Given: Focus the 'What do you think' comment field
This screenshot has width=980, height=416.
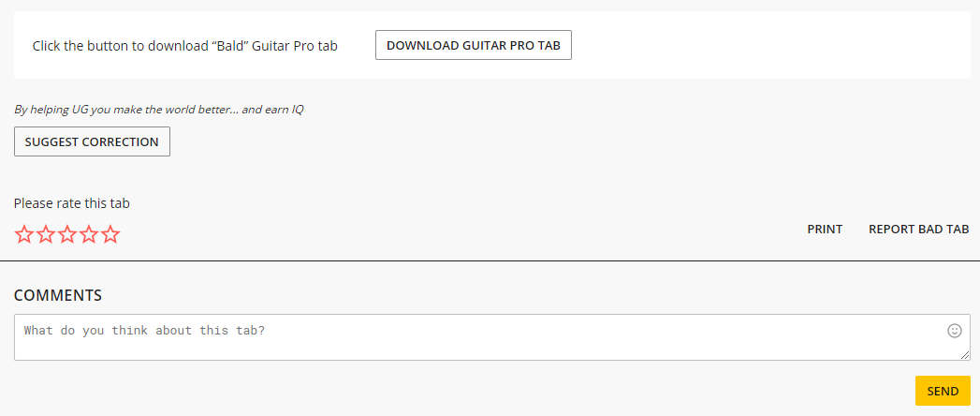Looking at the screenshot, I should pos(492,337).
